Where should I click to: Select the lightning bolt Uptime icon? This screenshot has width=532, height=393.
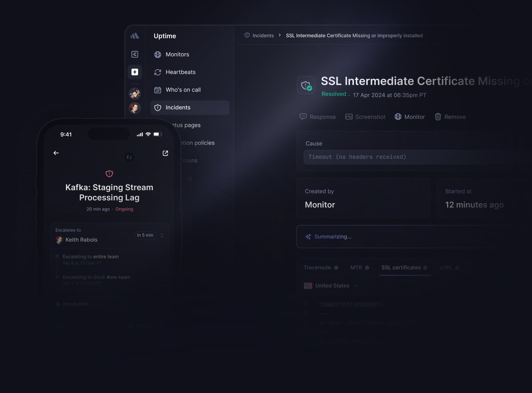click(x=135, y=72)
